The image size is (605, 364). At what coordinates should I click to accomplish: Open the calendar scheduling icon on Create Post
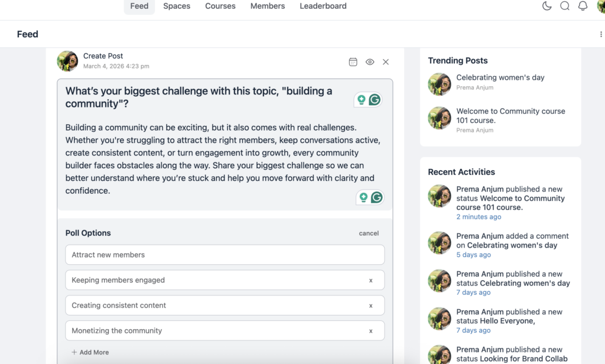click(353, 61)
